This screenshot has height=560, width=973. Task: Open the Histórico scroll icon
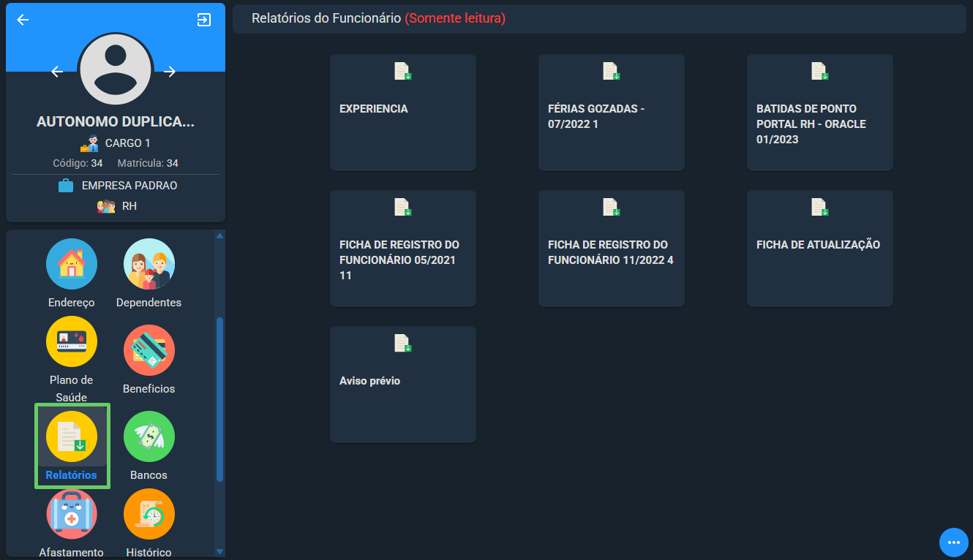(149, 514)
